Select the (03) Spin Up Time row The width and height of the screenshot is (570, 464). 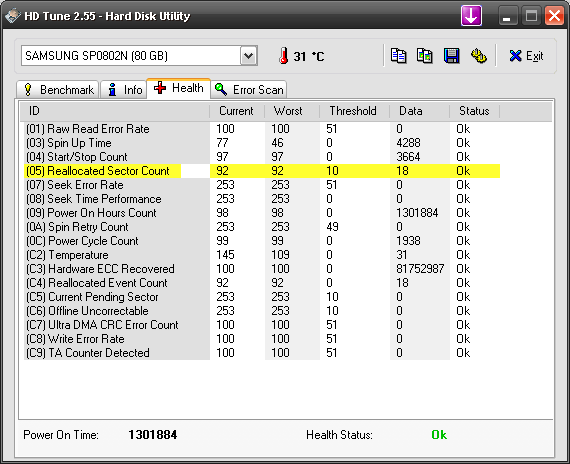pos(262,143)
